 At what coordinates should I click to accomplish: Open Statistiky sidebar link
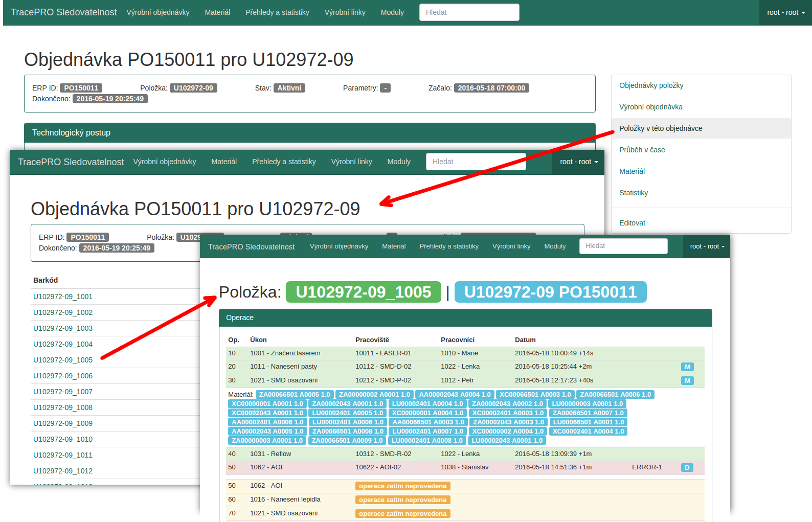click(x=701, y=193)
